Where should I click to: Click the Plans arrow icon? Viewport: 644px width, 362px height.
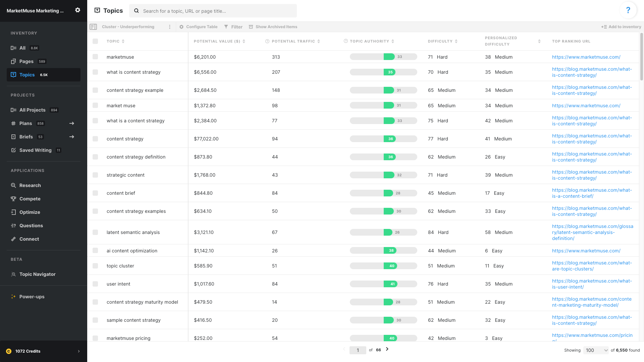coord(72,123)
